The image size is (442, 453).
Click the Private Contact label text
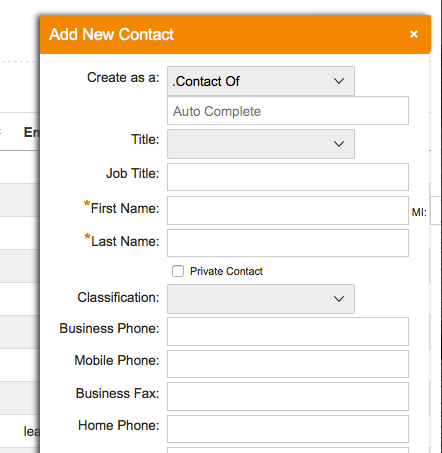(x=226, y=271)
